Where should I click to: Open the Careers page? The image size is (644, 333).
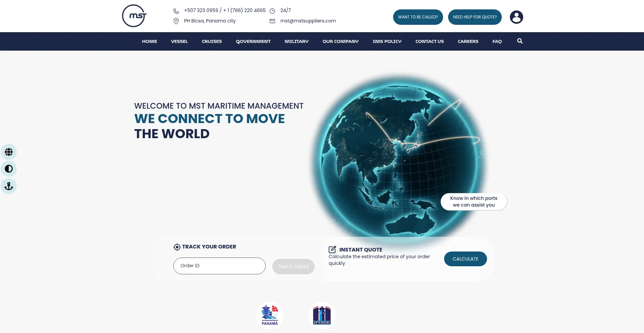click(x=468, y=42)
